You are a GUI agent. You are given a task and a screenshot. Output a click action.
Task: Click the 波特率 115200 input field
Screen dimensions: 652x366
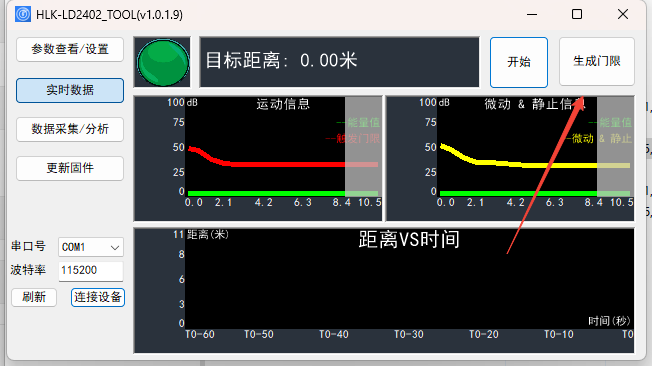pyautogui.click(x=91, y=271)
